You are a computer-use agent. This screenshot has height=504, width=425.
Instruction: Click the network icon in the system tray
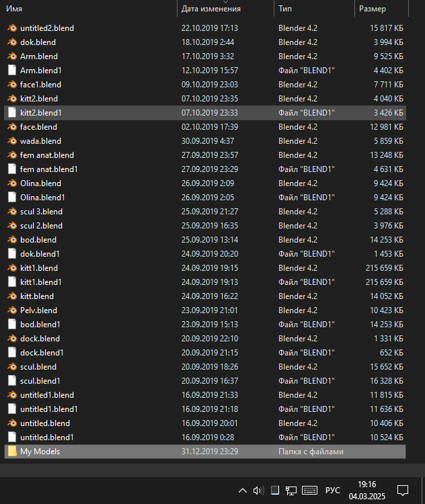(291, 491)
